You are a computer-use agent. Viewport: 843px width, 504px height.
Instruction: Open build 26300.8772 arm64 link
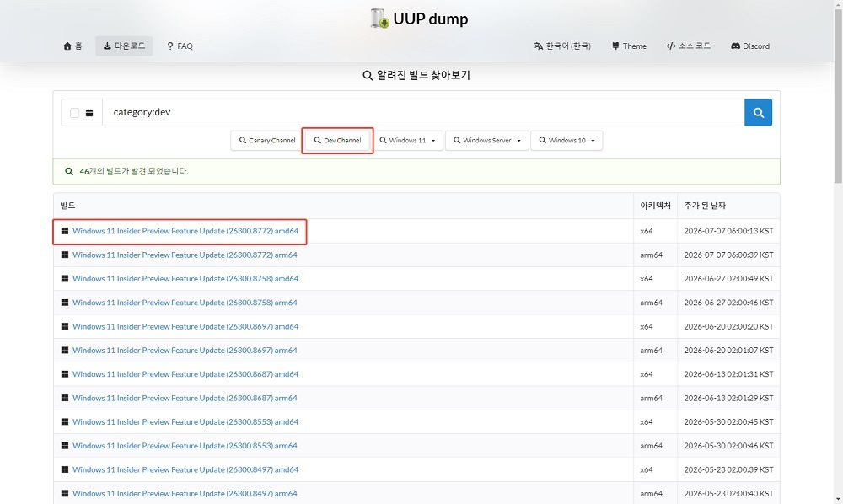185,255
